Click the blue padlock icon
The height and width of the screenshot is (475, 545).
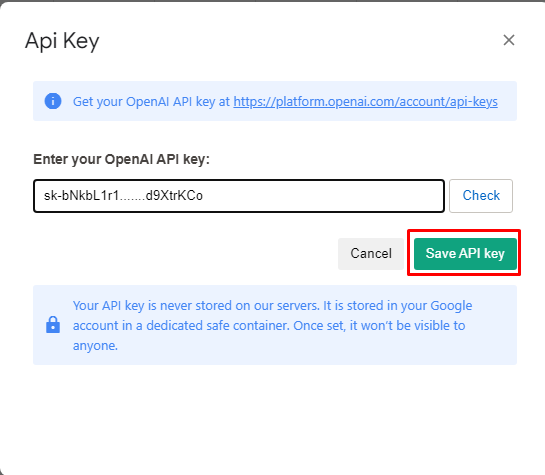[53, 325]
